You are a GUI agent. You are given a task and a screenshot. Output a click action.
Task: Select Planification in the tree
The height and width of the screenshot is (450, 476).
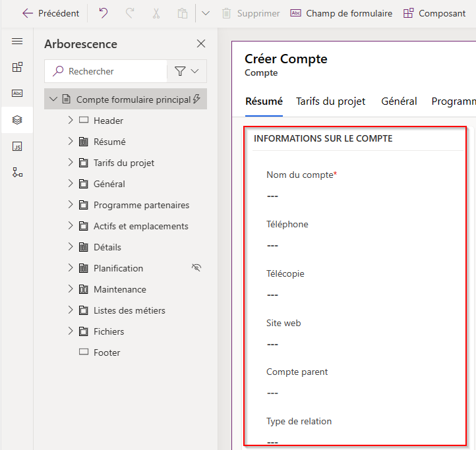pyautogui.click(x=119, y=268)
